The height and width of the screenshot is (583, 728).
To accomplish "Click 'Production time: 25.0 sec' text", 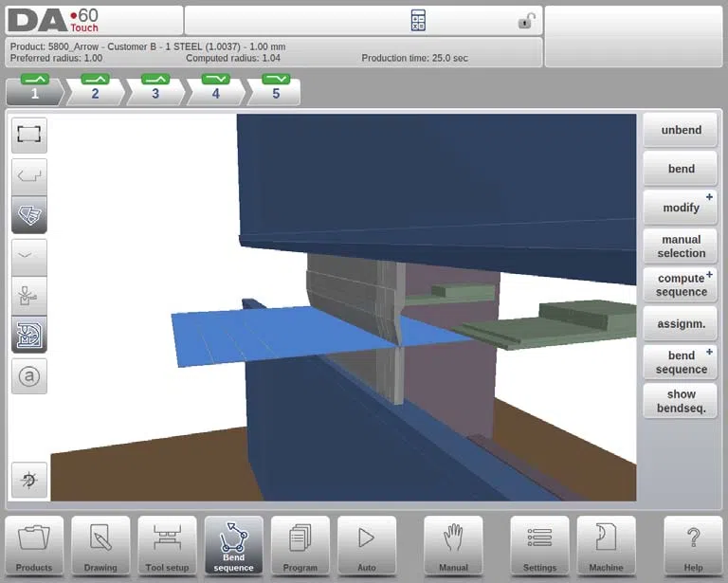I will pos(414,59).
